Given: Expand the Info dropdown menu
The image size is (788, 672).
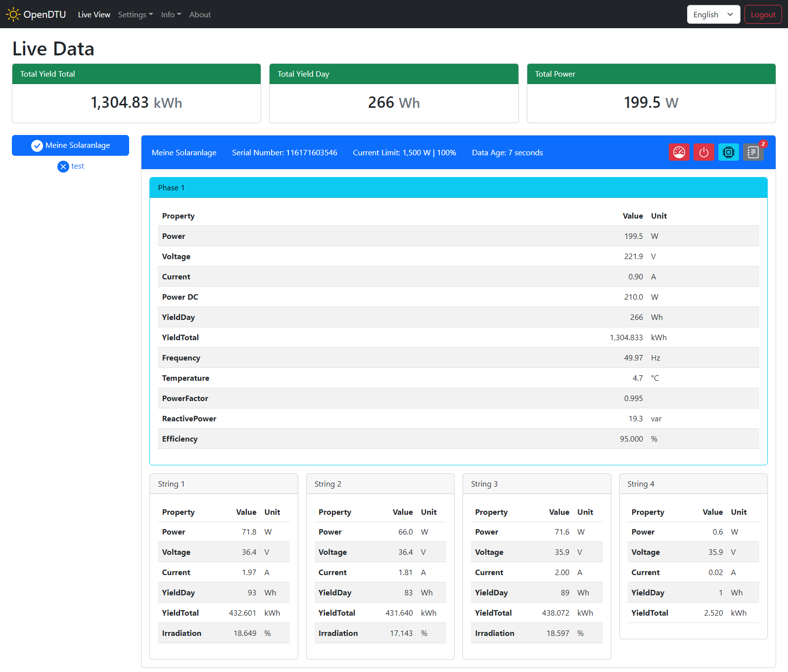Looking at the screenshot, I should [x=171, y=15].
